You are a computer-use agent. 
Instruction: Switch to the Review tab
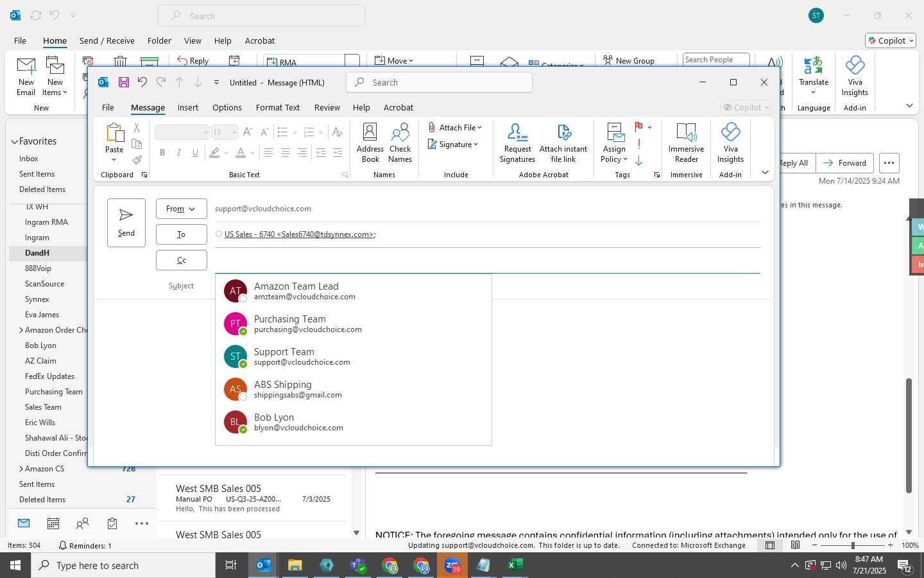click(327, 108)
